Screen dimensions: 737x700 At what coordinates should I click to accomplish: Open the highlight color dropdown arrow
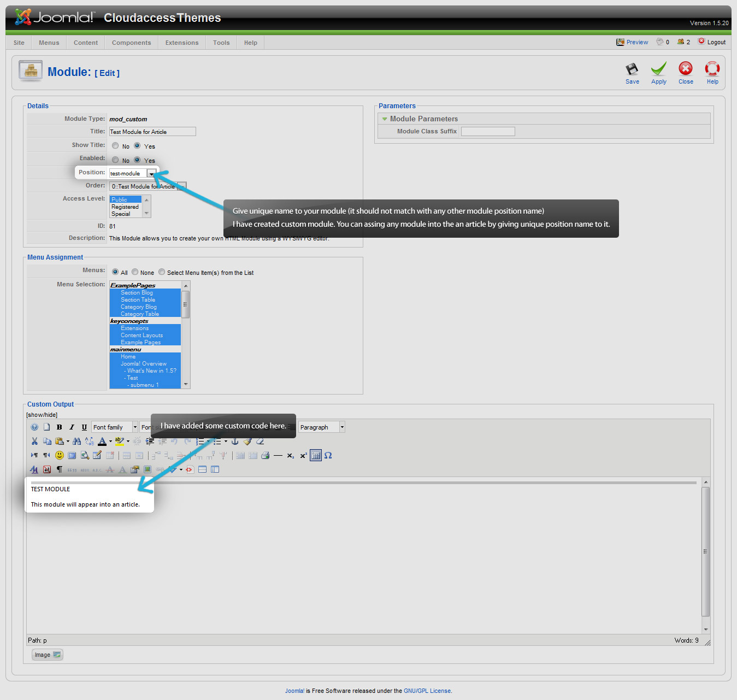(x=128, y=442)
